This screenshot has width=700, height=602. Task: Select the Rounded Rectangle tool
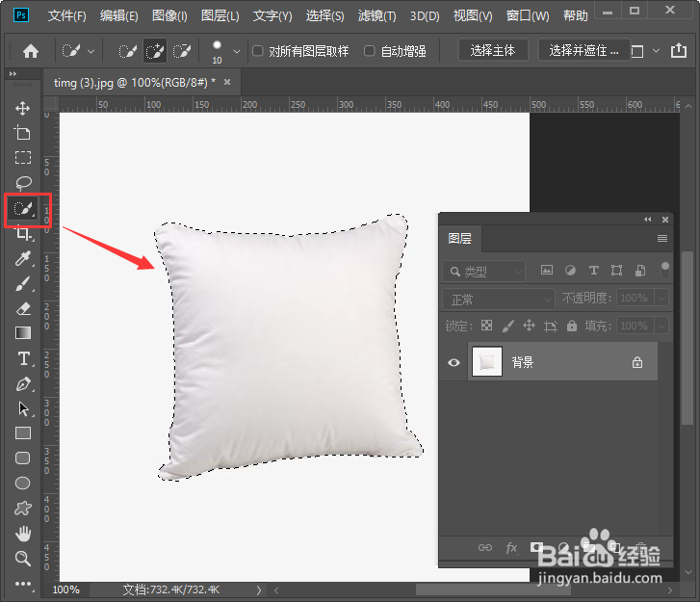point(23,458)
